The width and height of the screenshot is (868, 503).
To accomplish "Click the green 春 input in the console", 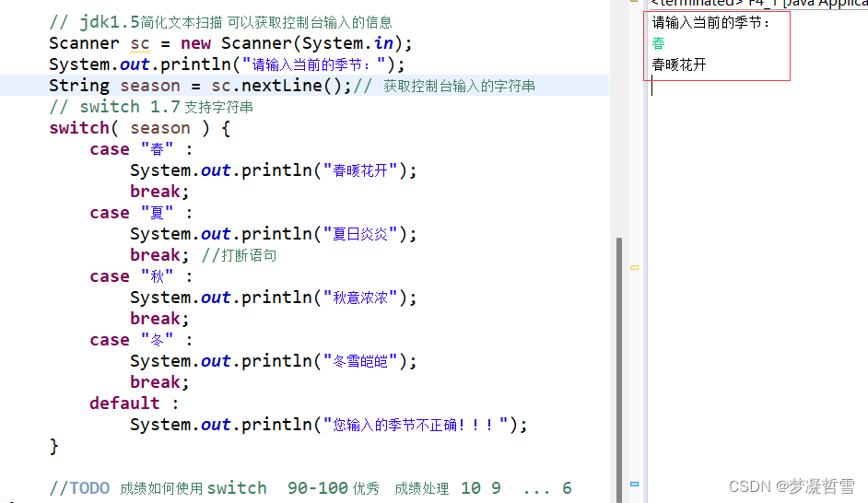I will point(658,43).
